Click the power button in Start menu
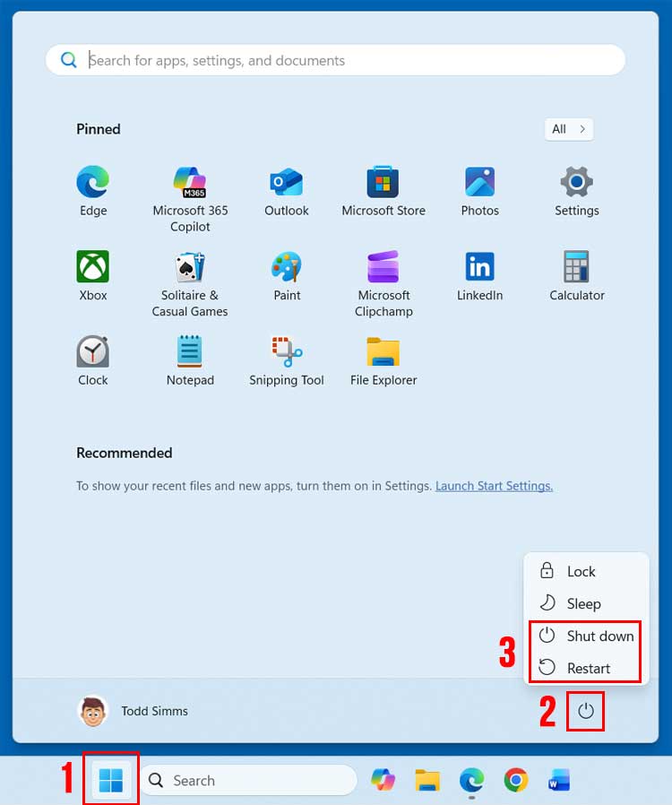Screen dimensions: 672x805 585,711
